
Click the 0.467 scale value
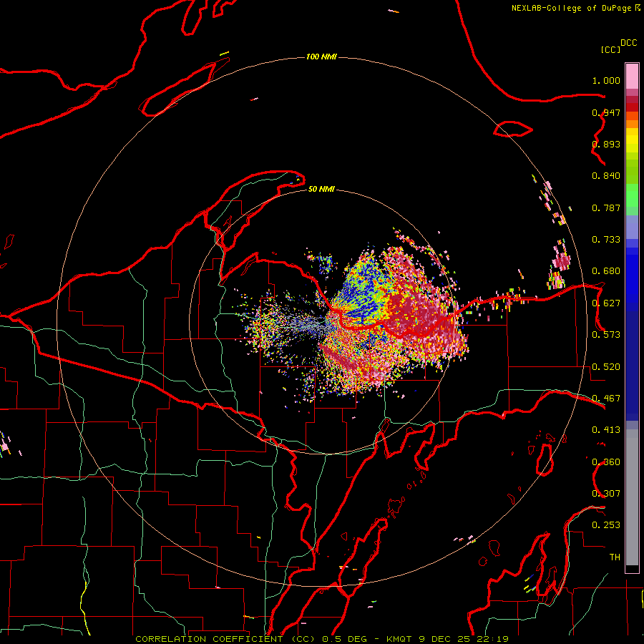pos(606,399)
